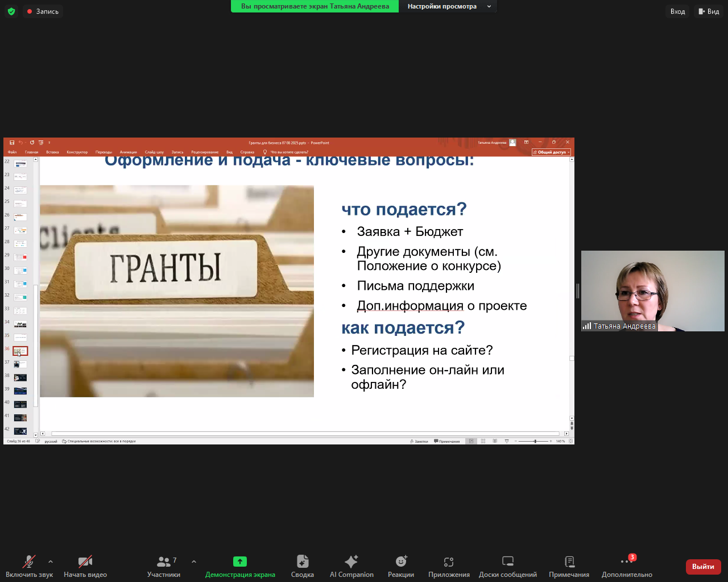Adjust the zoom slider in the status bar
The image size is (728, 582).
click(x=535, y=440)
